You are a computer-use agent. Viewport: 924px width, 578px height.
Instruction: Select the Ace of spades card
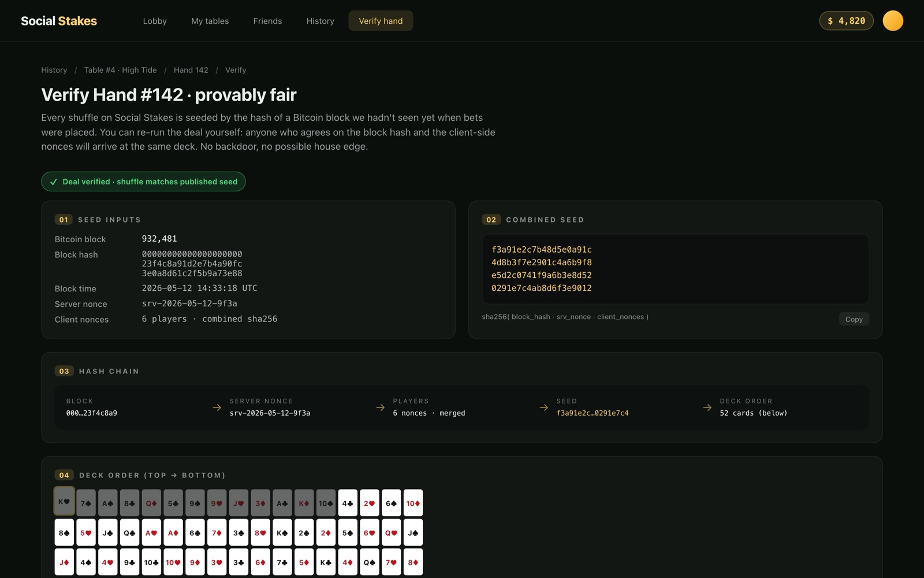107,503
